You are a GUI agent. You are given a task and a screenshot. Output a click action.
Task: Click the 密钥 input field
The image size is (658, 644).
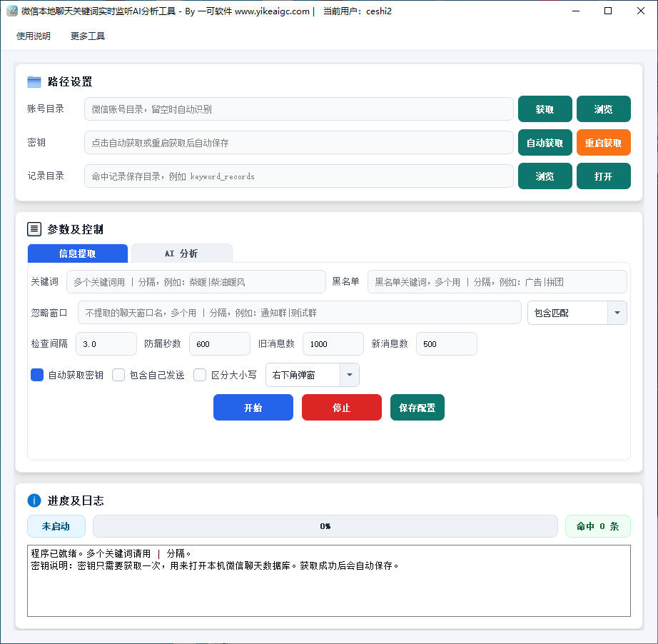coord(299,143)
